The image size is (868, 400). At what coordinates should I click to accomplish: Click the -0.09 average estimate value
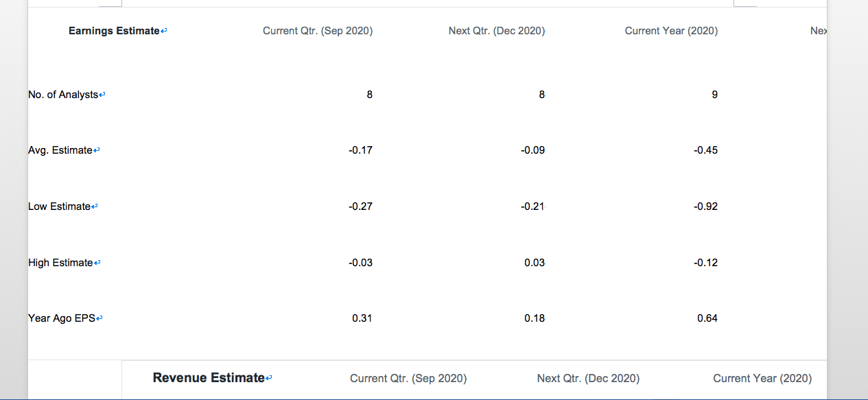click(x=532, y=150)
